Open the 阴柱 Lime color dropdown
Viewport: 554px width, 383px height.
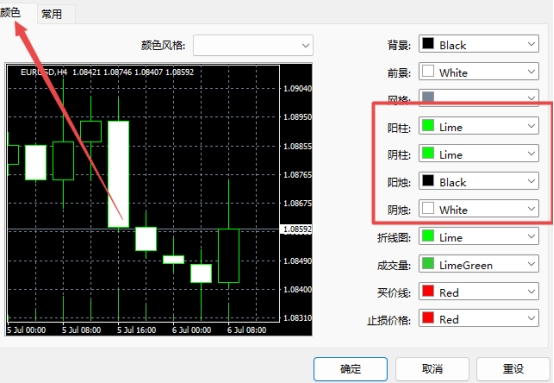[x=479, y=154]
